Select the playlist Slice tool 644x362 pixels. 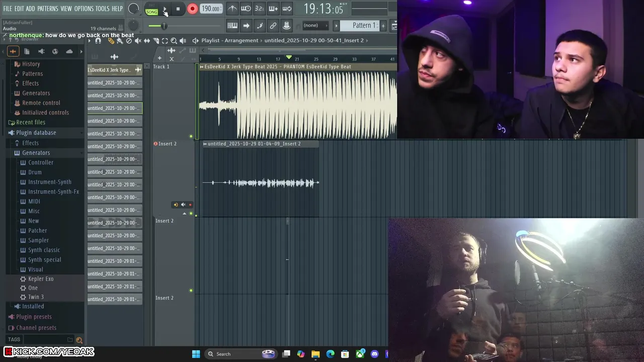[156, 41]
